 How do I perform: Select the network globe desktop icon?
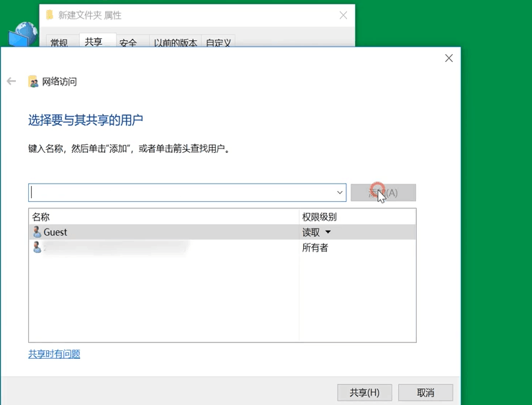[23, 34]
